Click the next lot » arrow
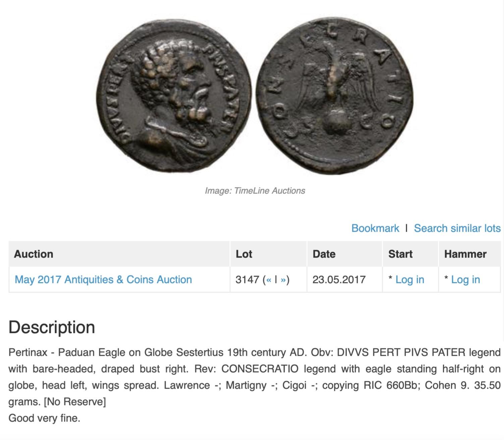The width and height of the screenshot is (504, 440). [x=283, y=280]
